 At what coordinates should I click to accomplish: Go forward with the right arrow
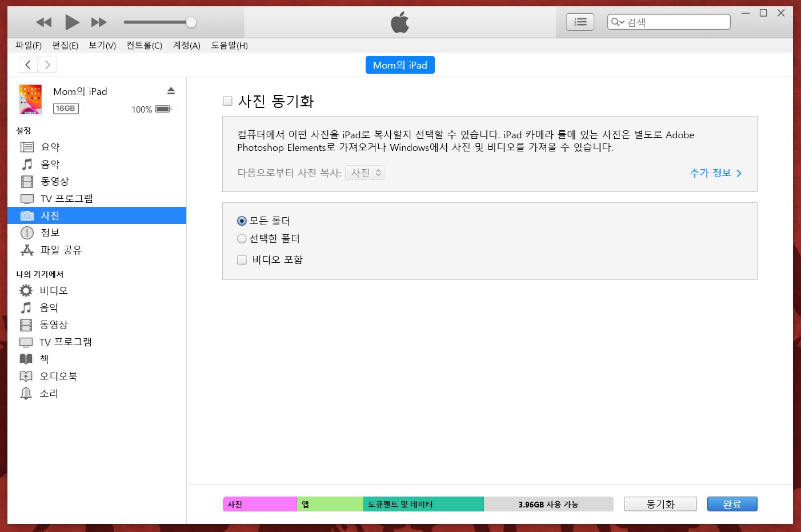click(47, 65)
